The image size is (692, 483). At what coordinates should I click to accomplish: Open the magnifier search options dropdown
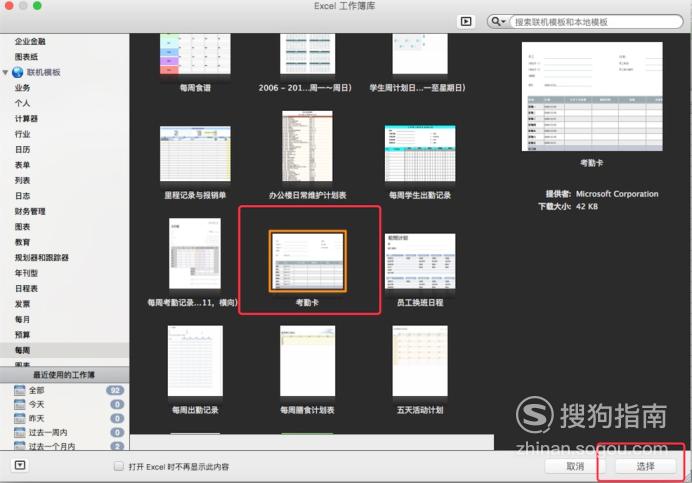[x=498, y=21]
